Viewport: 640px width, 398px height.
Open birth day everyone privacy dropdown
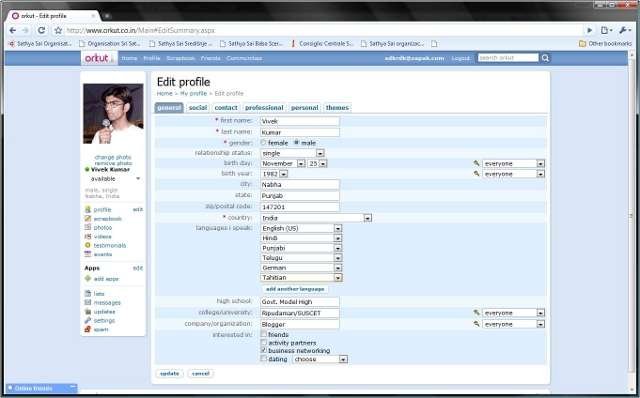click(x=513, y=163)
